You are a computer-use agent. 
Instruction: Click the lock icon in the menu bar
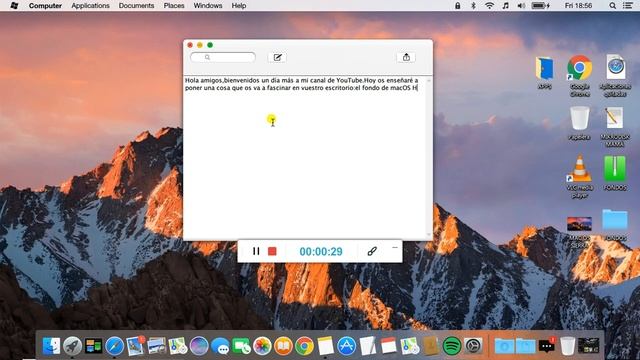coord(458,6)
